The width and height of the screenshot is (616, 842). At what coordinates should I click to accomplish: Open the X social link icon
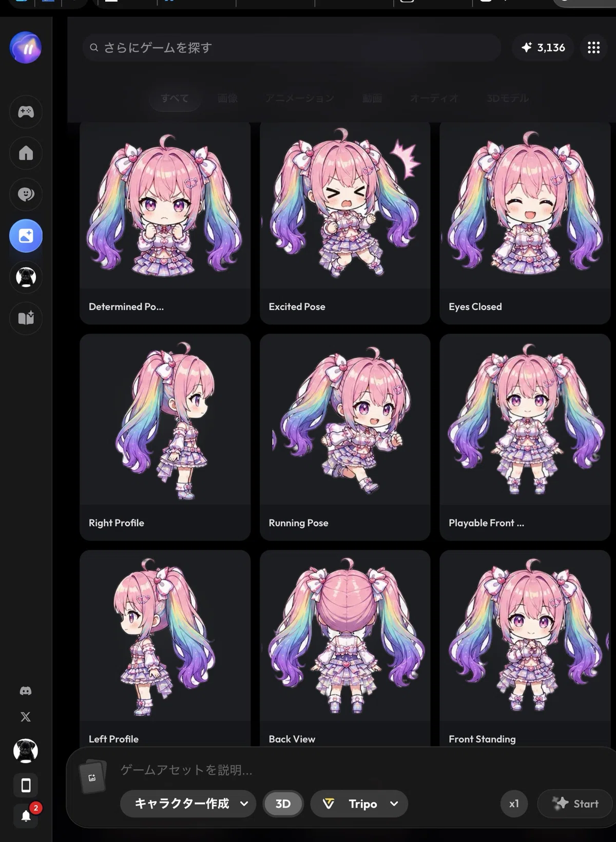pos(26,717)
